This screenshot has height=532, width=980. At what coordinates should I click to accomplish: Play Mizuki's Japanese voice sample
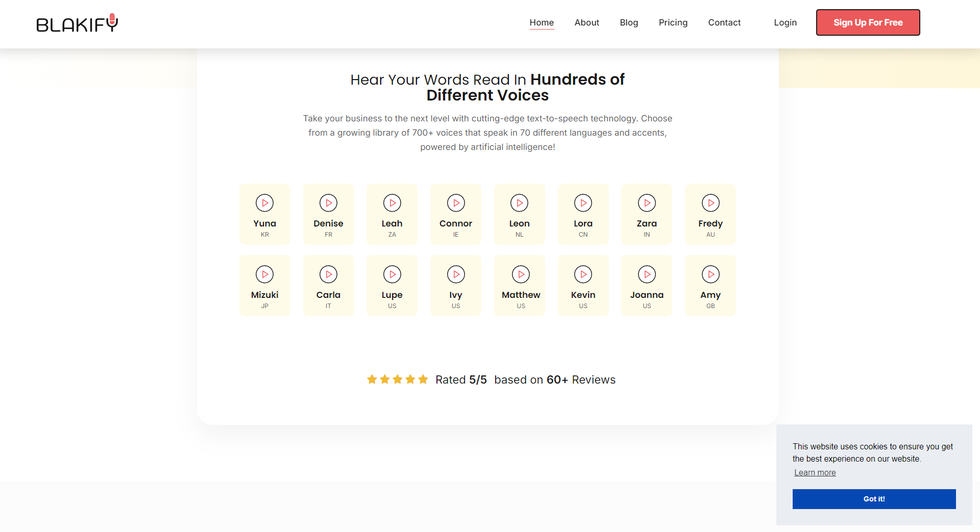(264, 274)
